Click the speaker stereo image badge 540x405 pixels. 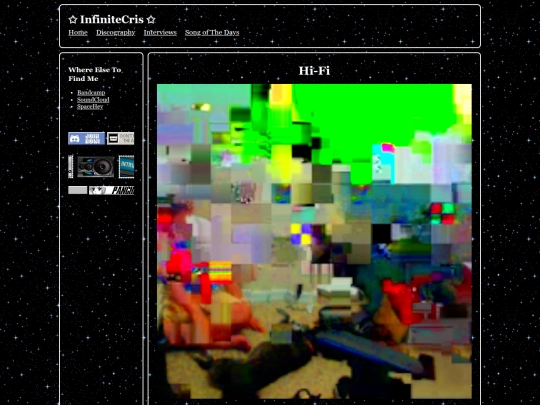click(96, 167)
